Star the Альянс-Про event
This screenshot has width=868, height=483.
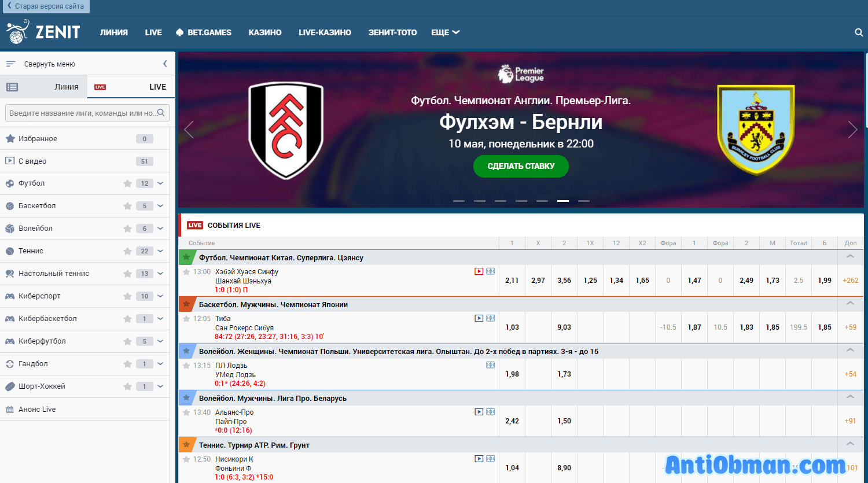pyautogui.click(x=186, y=412)
